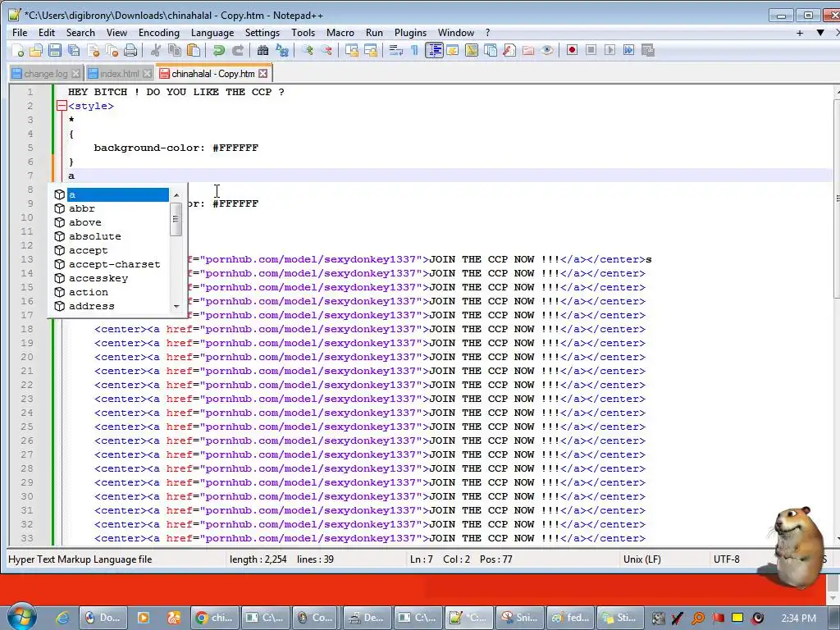Select 'absolute' in autocomplete list

(111, 236)
